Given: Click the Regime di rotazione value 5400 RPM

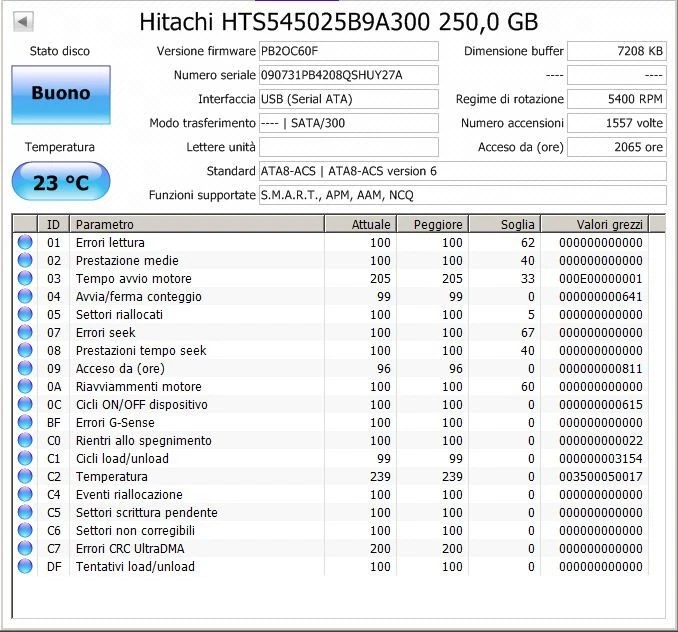Looking at the screenshot, I should [617, 99].
